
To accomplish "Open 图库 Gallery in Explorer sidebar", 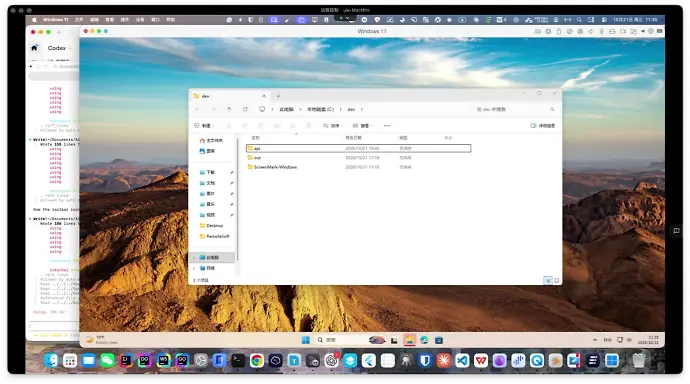I will 207,151.
